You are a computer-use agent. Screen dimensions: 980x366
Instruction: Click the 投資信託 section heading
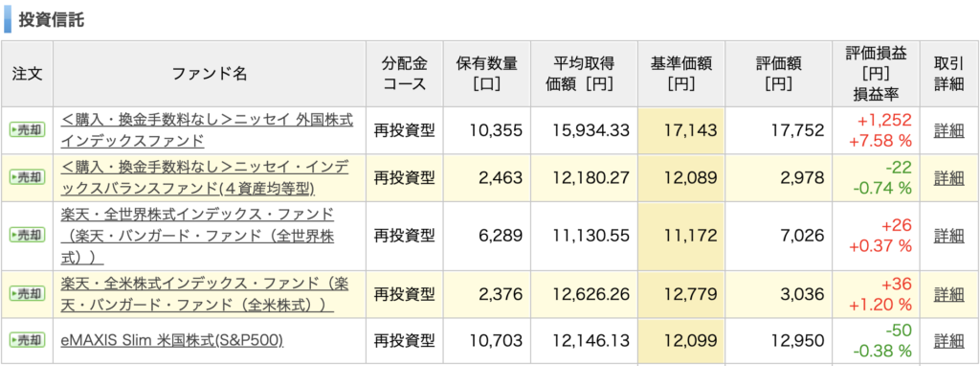(x=52, y=19)
